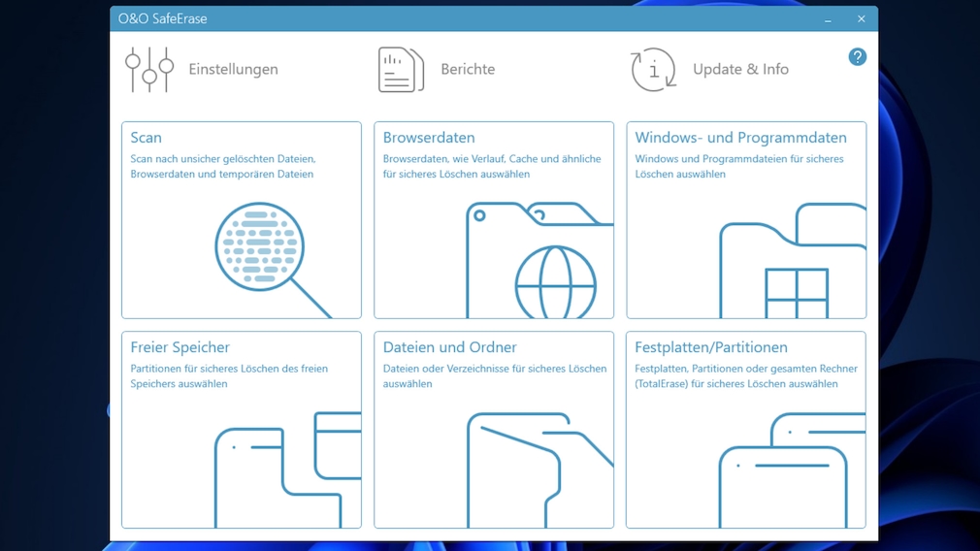This screenshot has height=551, width=980.
Task: Click the Update & Info circular icon
Action: coord(653,69)
